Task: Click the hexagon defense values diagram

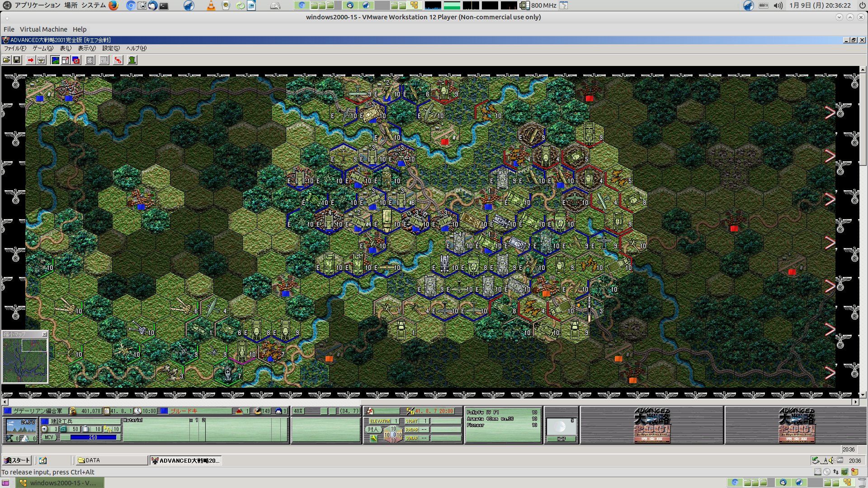Action: (393, 434)
